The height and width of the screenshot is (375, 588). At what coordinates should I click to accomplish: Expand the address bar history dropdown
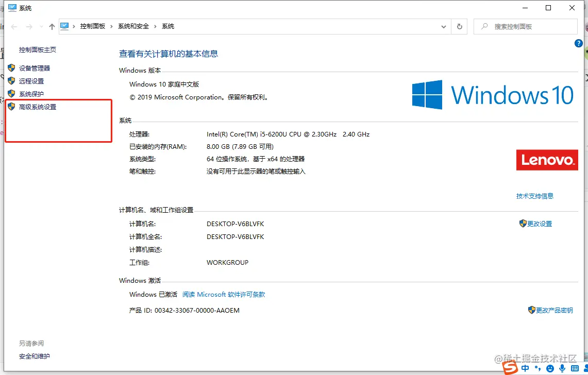point(444,27)
